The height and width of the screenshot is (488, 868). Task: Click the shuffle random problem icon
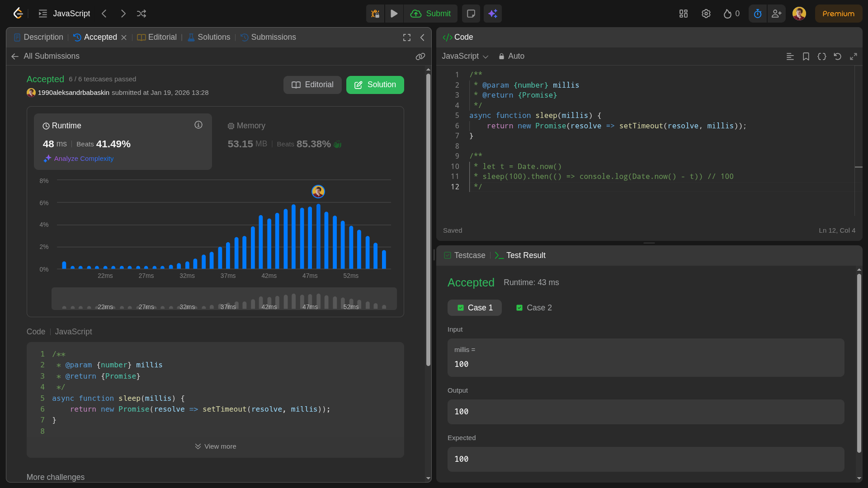click(142, 14)
